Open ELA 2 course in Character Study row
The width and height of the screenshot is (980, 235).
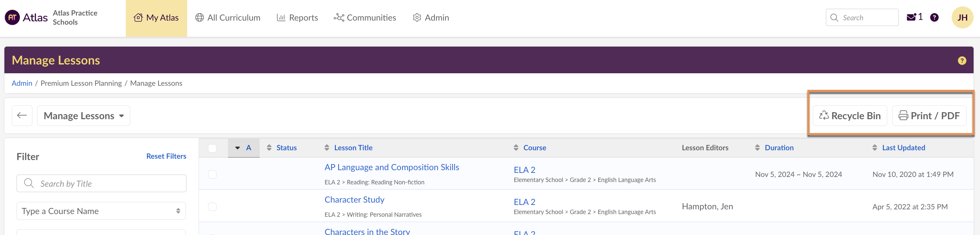525,202
